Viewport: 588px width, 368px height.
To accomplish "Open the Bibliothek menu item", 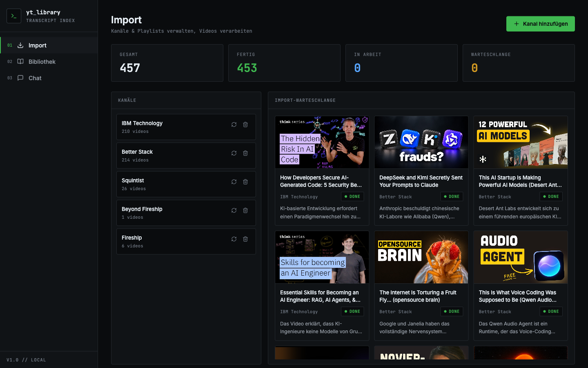I will coord(49,62).
